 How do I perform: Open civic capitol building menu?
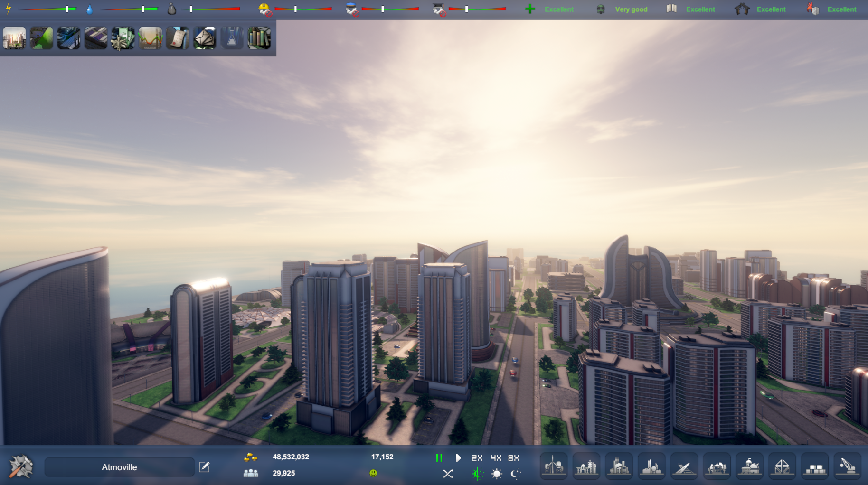click(x=750, y=466)
